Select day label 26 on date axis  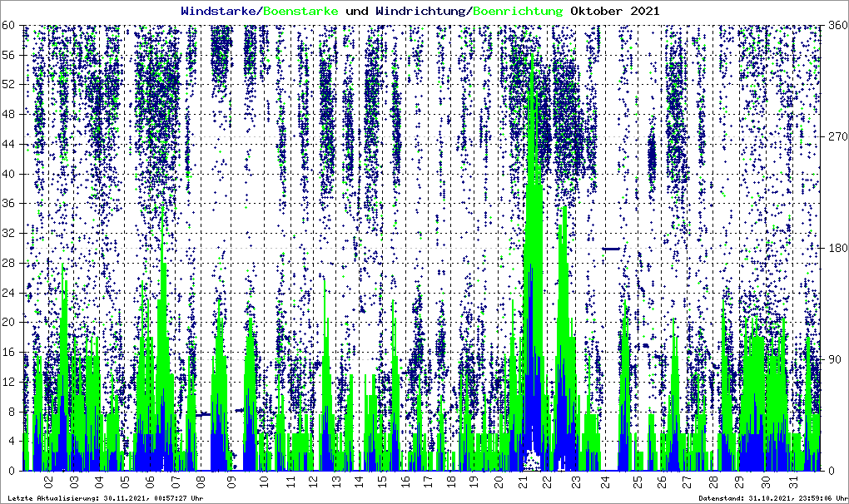[662, 480]
